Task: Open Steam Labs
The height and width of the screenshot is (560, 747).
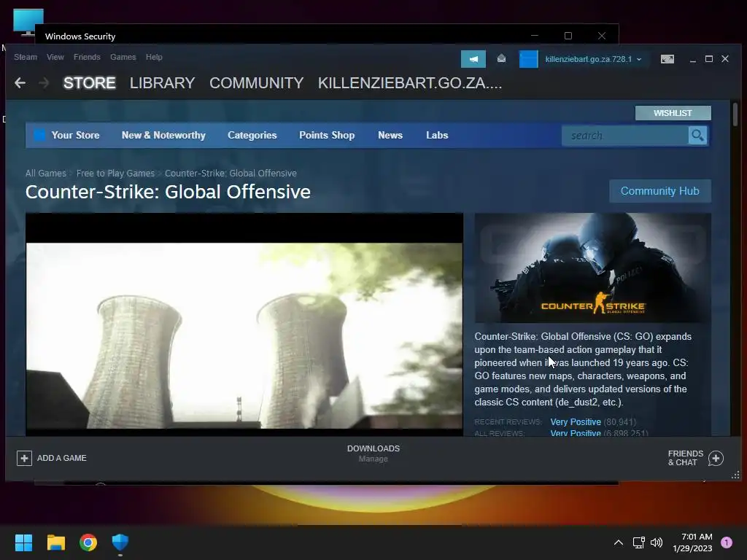Action: coord(437,135)
